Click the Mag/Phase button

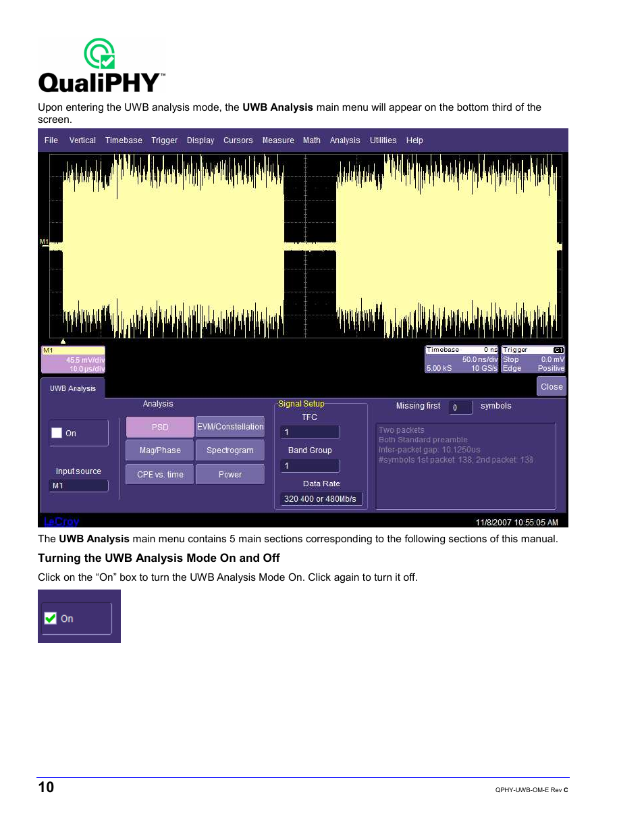click(160, 450)
